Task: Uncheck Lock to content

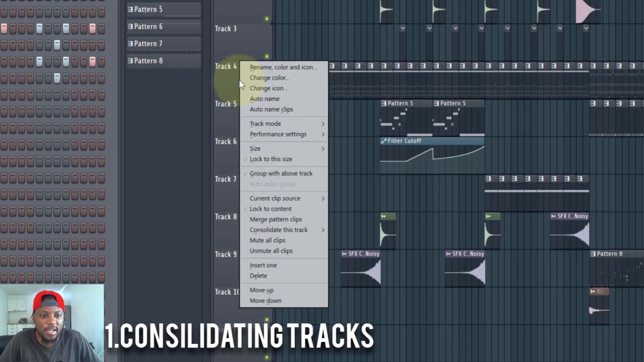Action: (270, 209)
